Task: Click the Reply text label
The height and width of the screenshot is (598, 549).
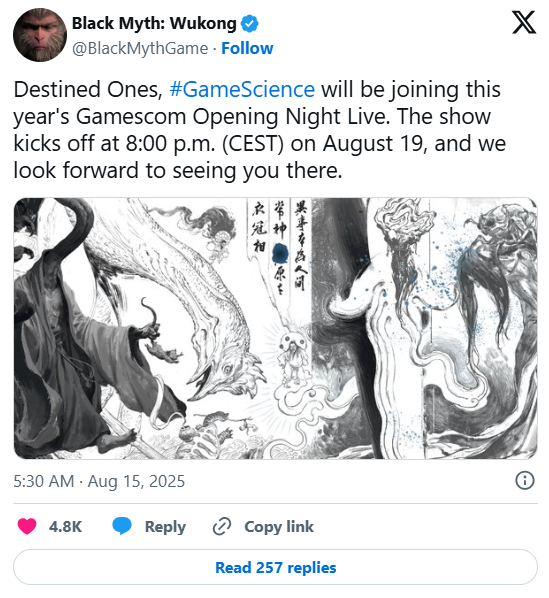Action: [x=165, y=527]
